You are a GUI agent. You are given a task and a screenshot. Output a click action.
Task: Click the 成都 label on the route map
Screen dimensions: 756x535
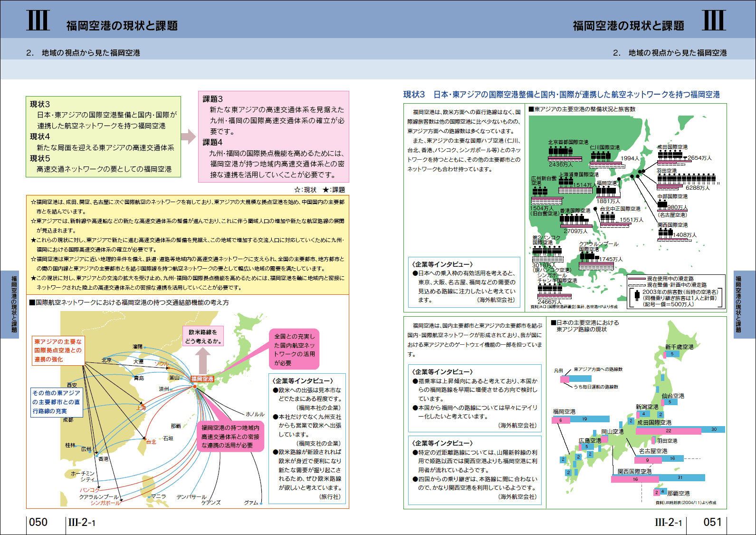click(68, 420)
